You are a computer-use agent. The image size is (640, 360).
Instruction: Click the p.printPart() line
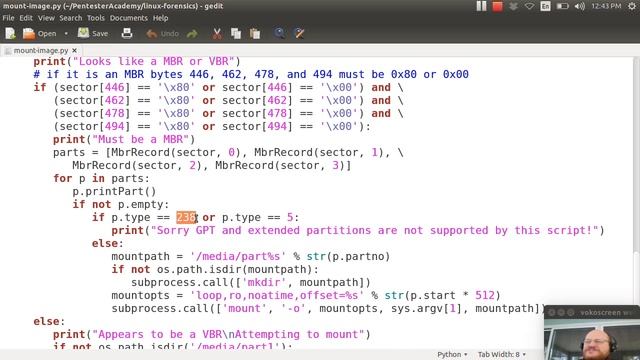114,191
